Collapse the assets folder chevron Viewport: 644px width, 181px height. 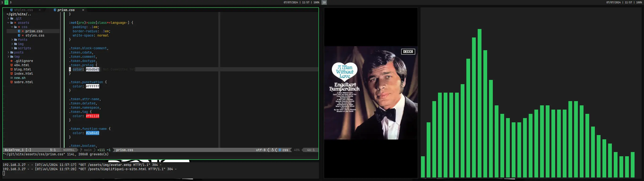click(x=8, y=23)
